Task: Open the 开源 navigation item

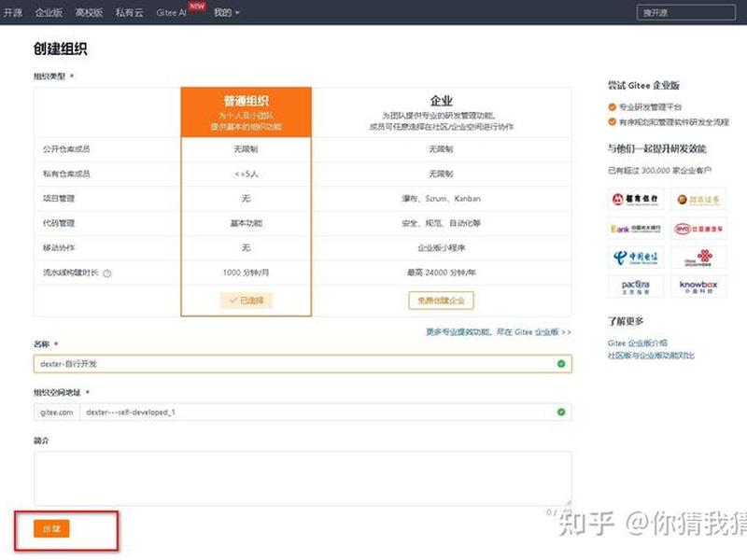Action: pos(13,12)
